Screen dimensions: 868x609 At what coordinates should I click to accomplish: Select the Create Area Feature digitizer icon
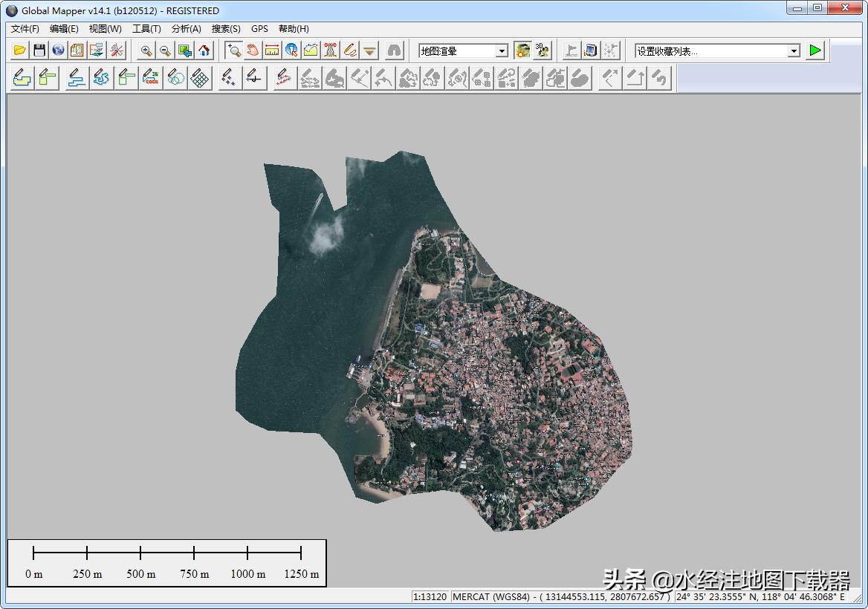tap(22, 78)
